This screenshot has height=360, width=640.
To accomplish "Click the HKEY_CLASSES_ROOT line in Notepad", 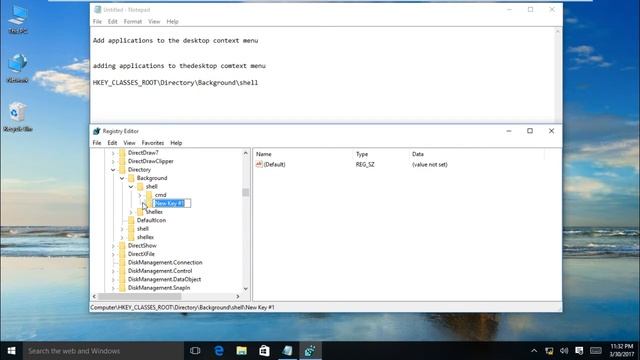I will [175, 82].
